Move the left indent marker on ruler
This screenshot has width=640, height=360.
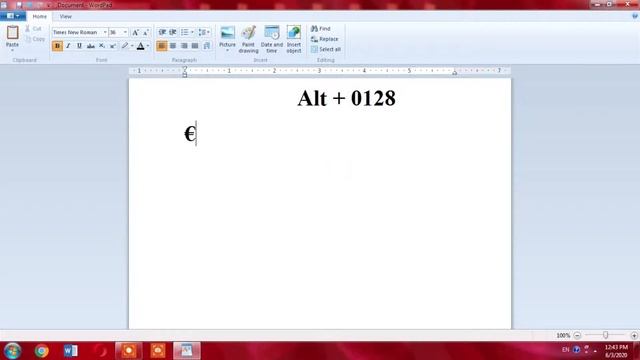click(185, 75)
